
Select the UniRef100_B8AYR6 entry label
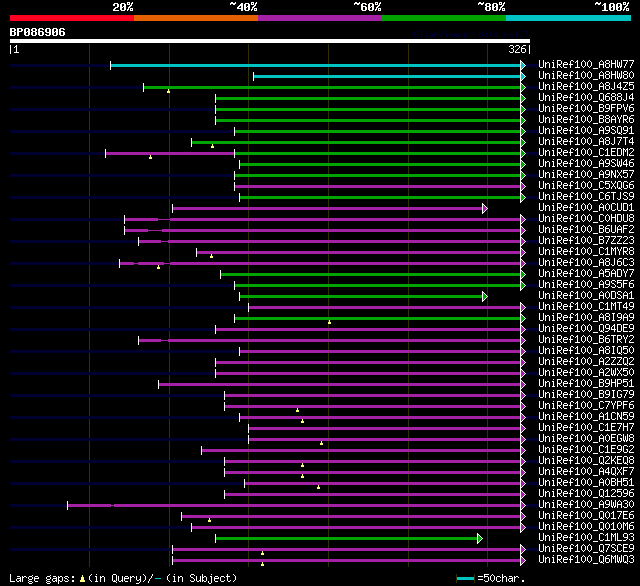586,120
